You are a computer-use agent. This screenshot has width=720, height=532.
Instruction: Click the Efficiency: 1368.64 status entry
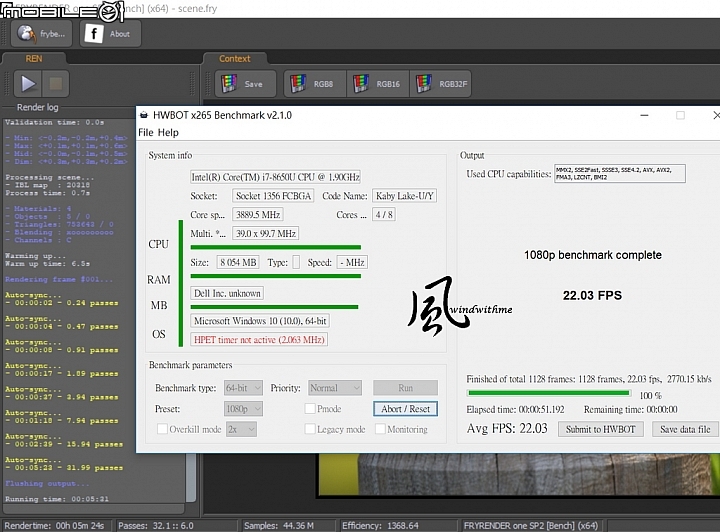380,526
